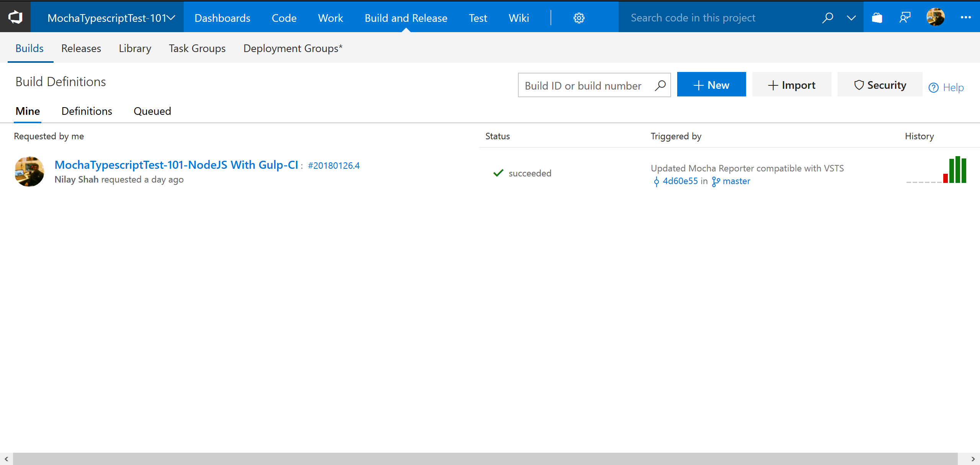
Task: Click the Updated Mocha Reporter commit message
Action: 747,168
